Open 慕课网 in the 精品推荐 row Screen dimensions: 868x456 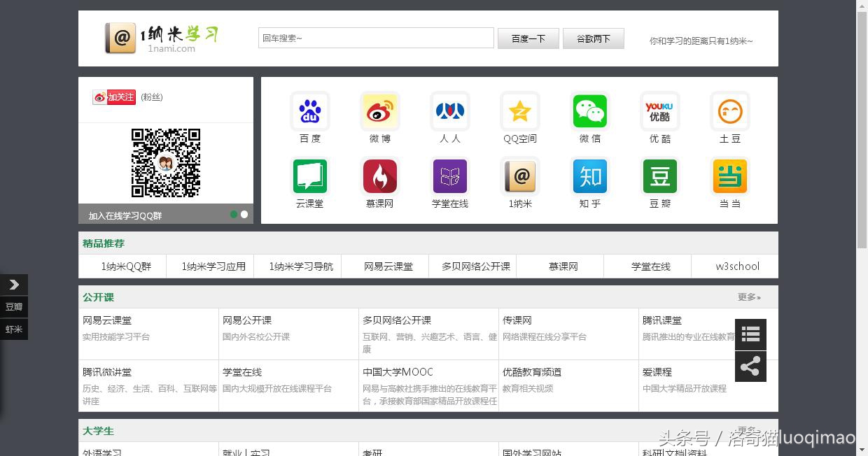click(563, 266)
